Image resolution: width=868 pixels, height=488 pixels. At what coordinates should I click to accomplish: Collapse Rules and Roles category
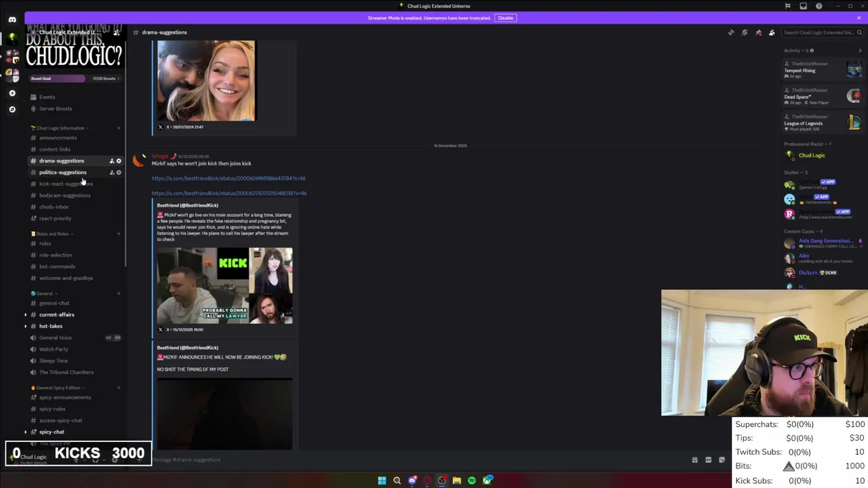tap(53, 234)
